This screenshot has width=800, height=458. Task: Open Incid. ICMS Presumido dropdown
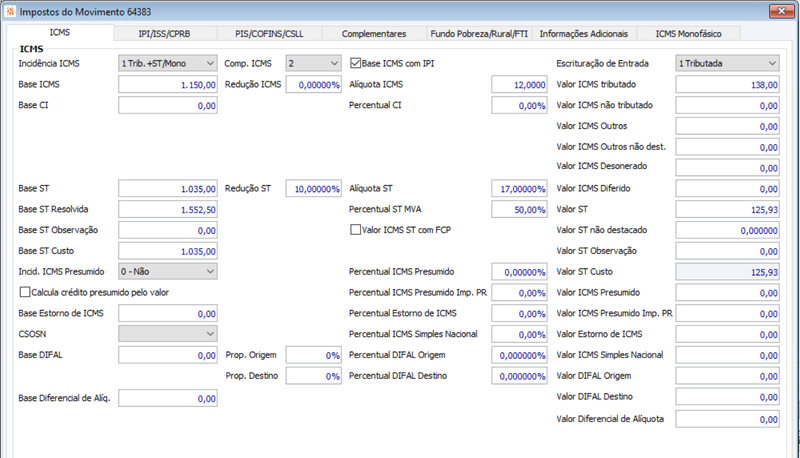[x=168, y=271]
